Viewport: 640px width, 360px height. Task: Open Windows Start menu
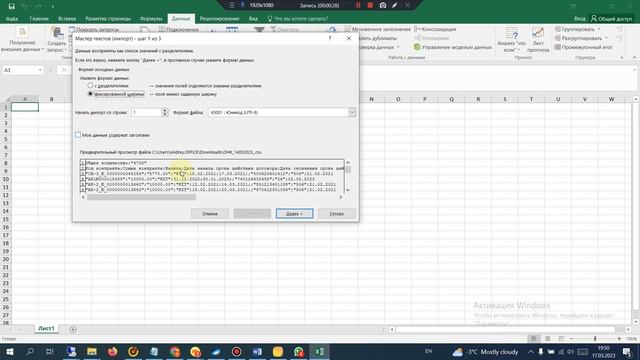click(9, 351)
